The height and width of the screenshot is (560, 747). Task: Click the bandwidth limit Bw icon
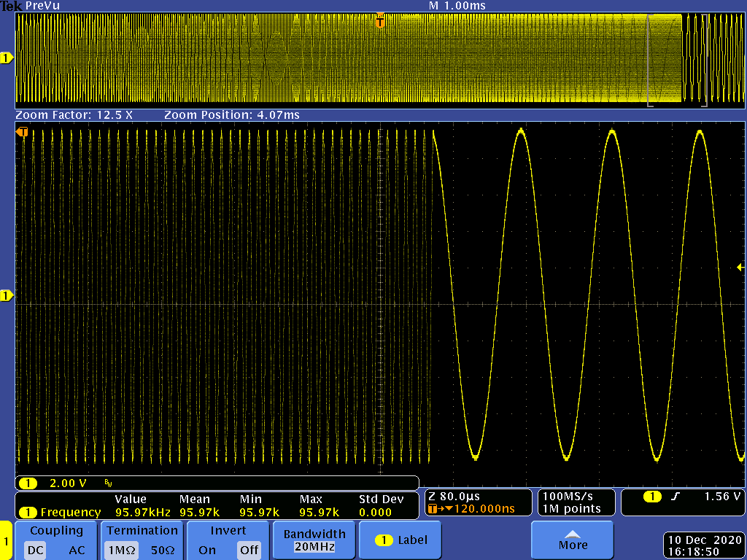[109, 483]
